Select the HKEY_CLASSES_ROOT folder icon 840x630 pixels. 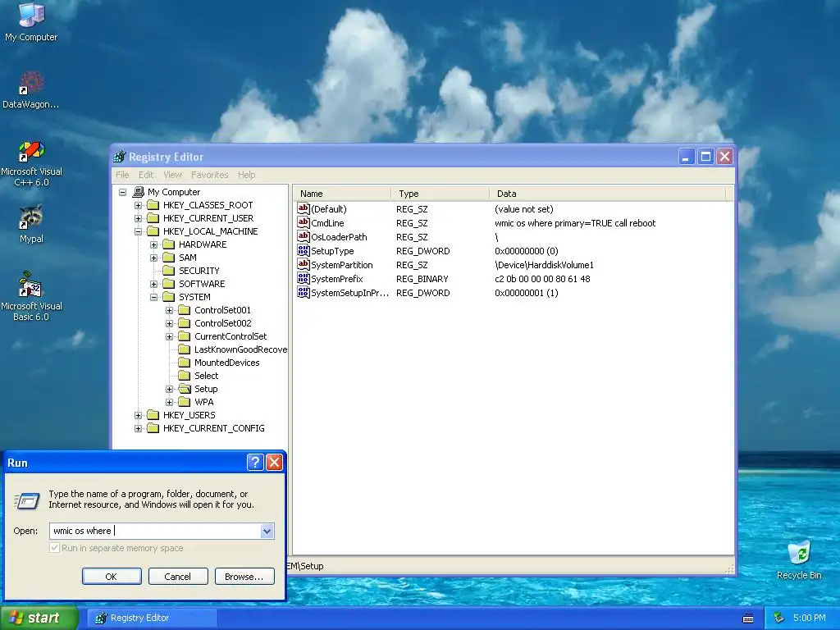(153, 205)
